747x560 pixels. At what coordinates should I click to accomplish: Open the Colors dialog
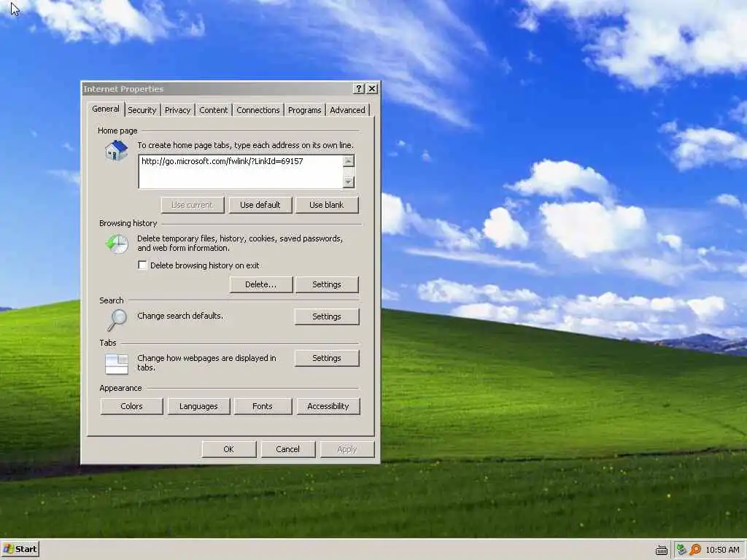(131, 406)
